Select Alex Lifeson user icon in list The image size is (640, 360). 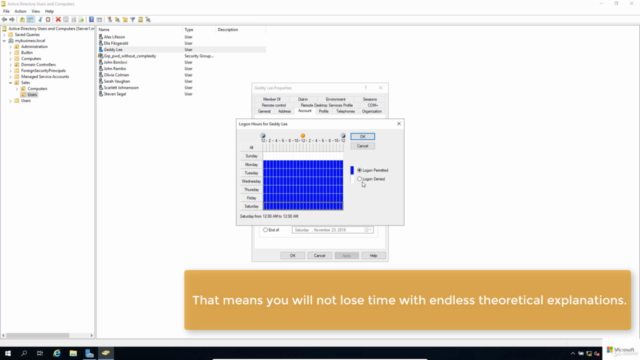pyautogui.click(x=101, y=37)
